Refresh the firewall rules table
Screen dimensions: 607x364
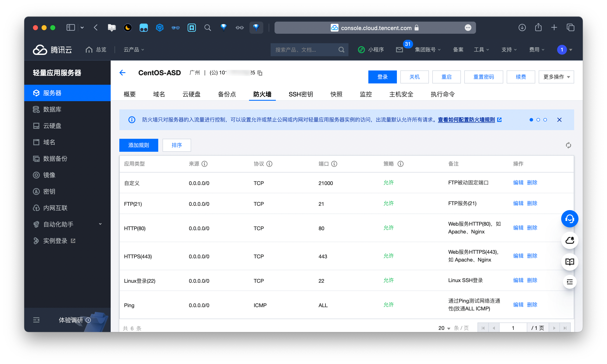coord(569,145)
